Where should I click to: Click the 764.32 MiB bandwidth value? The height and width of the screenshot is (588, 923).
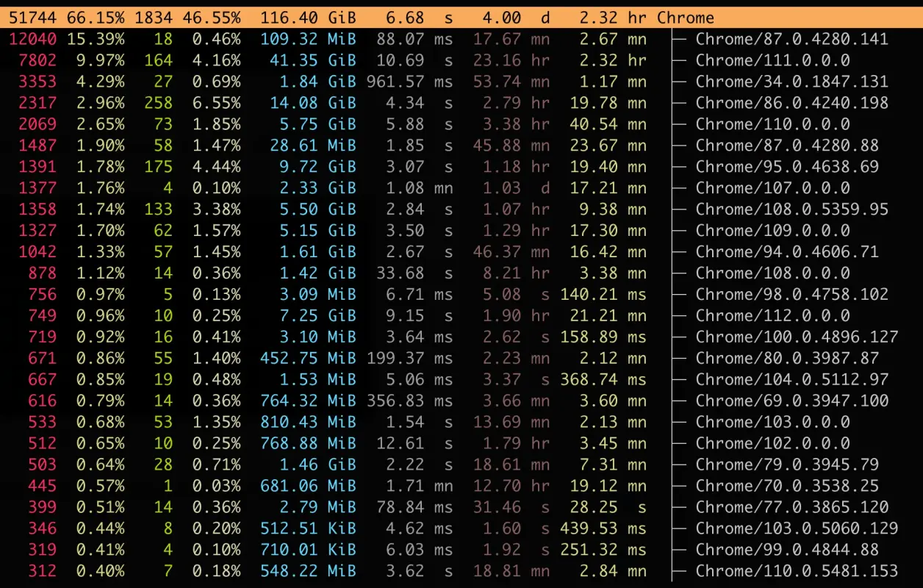click(309, 401)
